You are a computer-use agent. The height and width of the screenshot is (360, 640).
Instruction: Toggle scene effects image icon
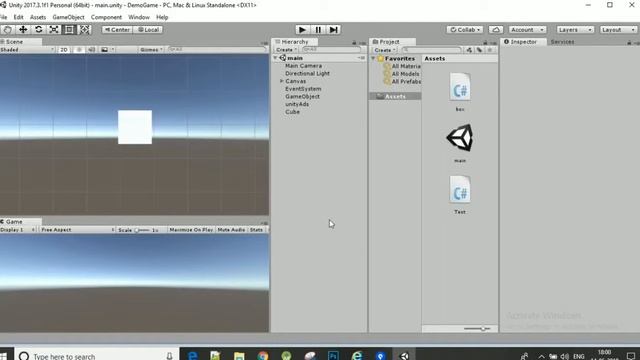click(105, 49)
